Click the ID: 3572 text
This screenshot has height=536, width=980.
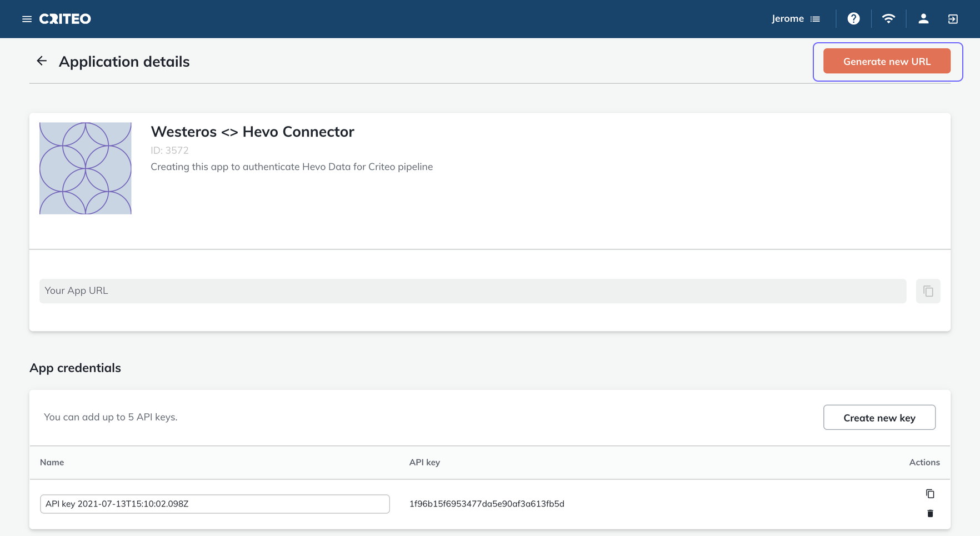[169, 151]
